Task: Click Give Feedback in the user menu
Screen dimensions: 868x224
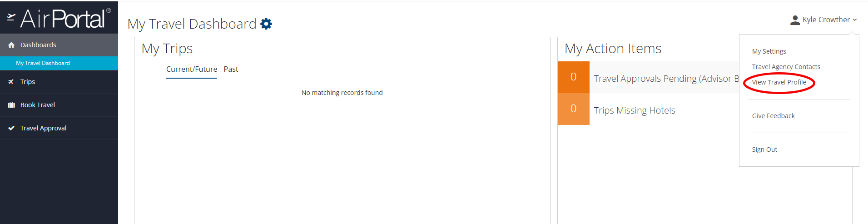Action: click(773, 116)
